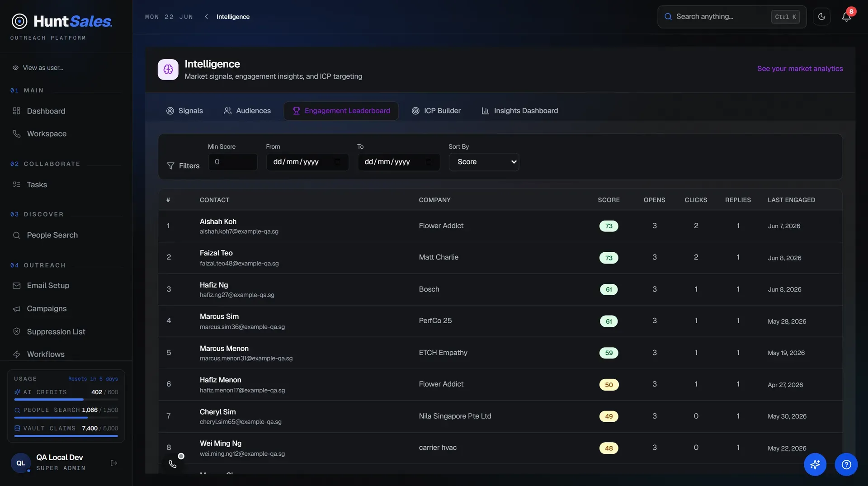Screen dimensions: 868x486
Task: Open notifications bell with 8 badge
Action: click(x=846, y=17)
